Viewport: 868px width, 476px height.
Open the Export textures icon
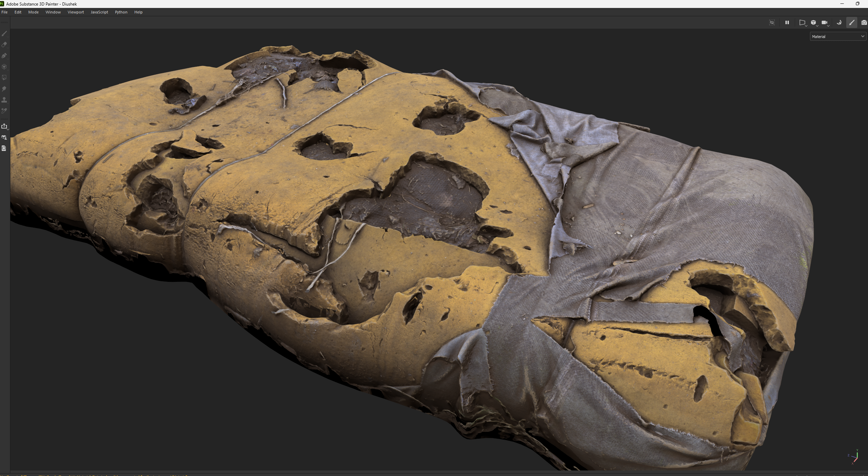pos(4,126)
